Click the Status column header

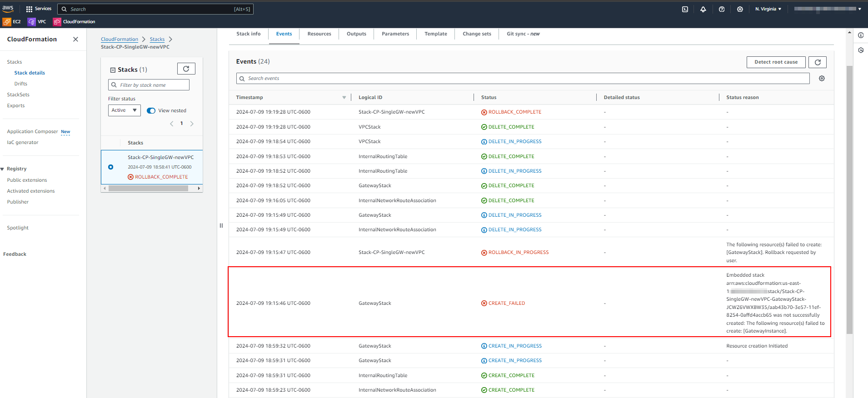(x=489, y=98)
